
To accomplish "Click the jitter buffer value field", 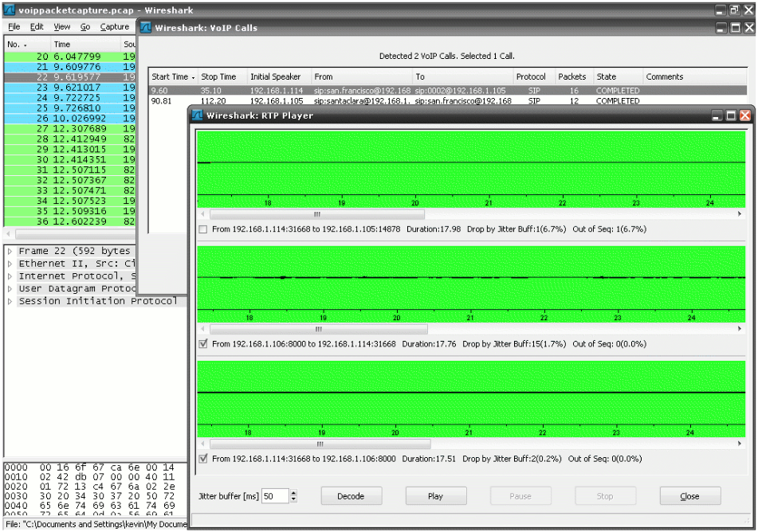I will point(274,495).
